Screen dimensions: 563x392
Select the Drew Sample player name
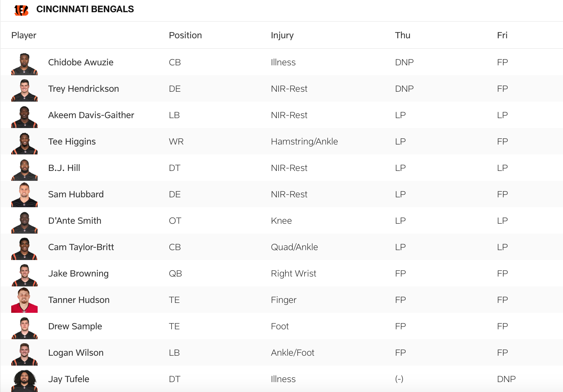coord(75,326)
